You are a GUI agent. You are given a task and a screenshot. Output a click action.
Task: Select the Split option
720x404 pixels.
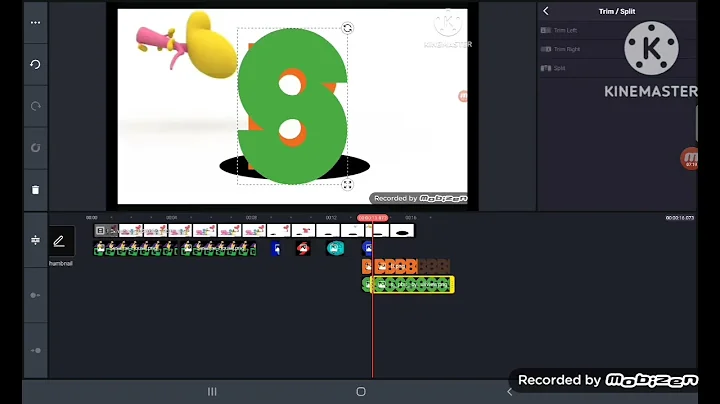click(x=553, y=68)
